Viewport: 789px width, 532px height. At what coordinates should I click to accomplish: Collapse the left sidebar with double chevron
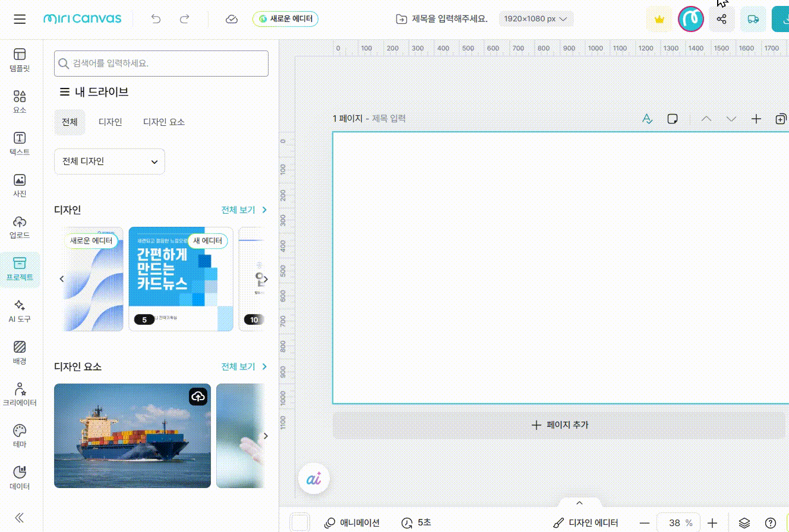tap(20, 518)
